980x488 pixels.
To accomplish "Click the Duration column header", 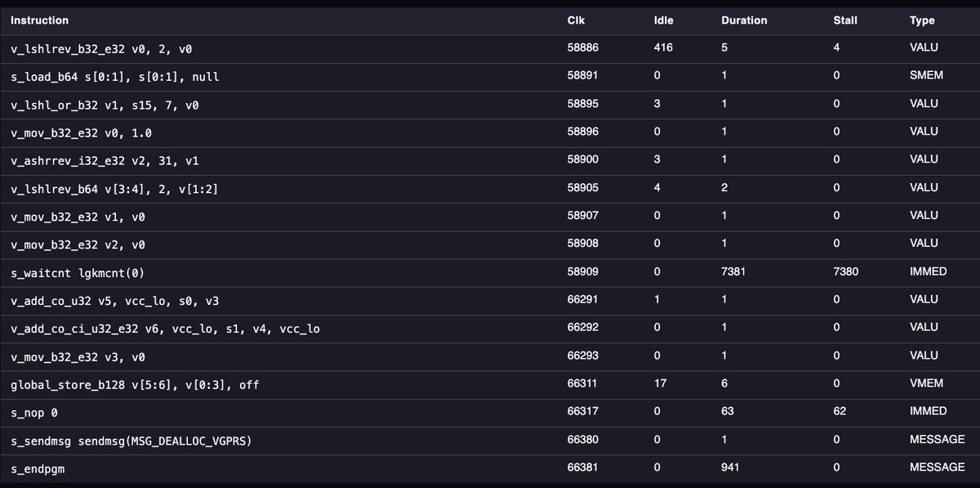I will [744, 20].
